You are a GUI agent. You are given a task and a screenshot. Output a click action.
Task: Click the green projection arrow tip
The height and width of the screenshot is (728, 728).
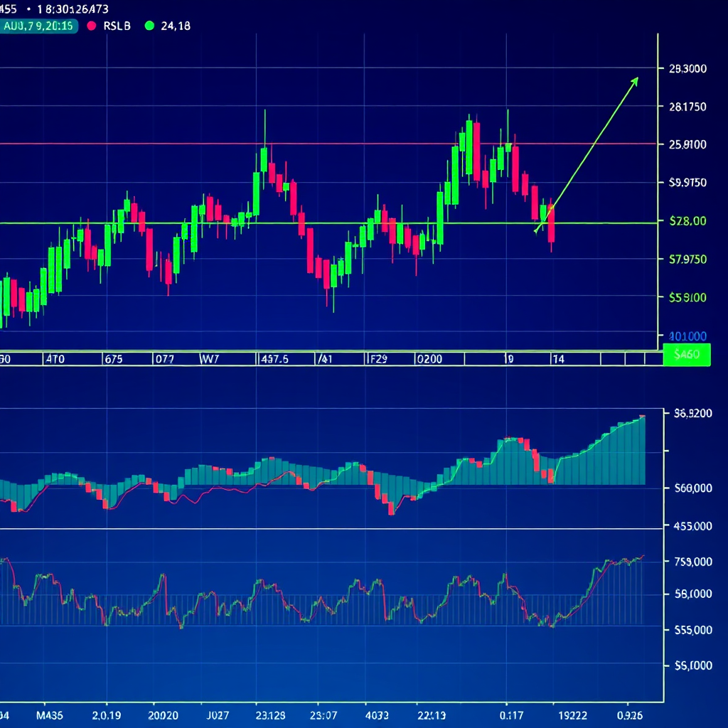[x=636, y=80]
